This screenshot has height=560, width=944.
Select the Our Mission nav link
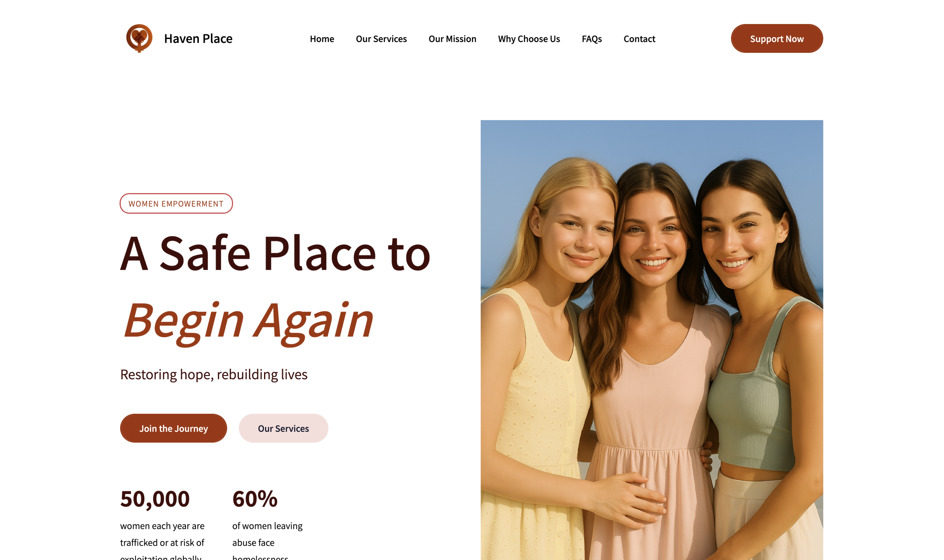click(452, 39)
